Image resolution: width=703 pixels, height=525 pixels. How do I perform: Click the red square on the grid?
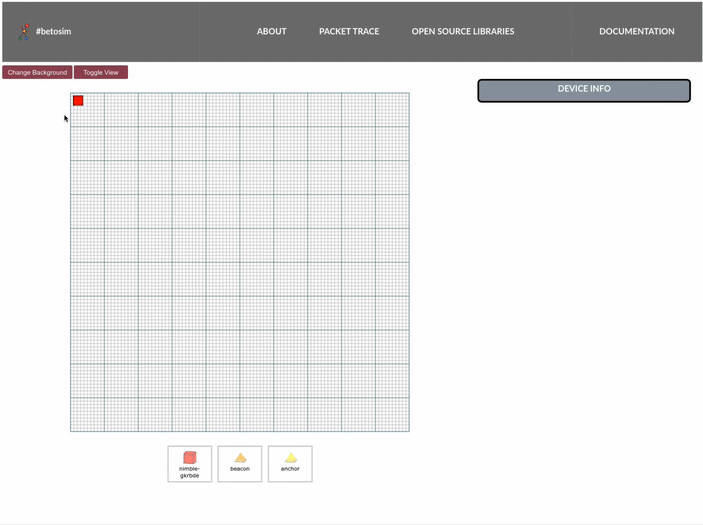pos(78,100)
